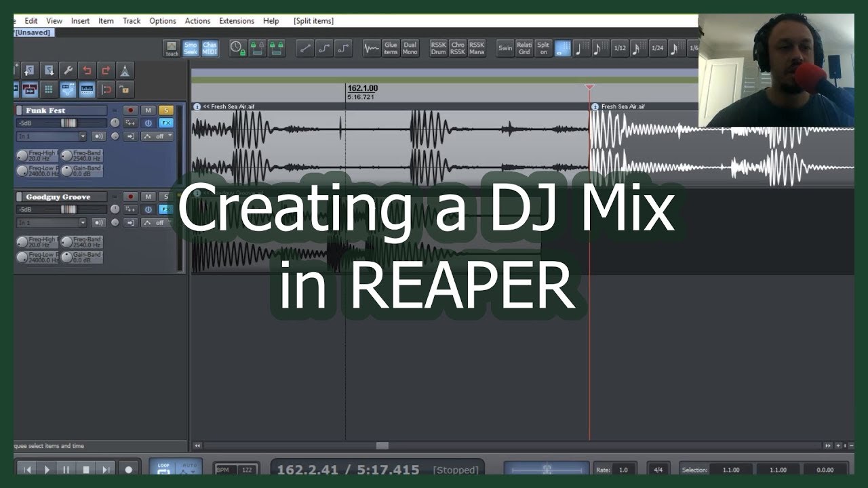Open the Extensions menu

237,21
